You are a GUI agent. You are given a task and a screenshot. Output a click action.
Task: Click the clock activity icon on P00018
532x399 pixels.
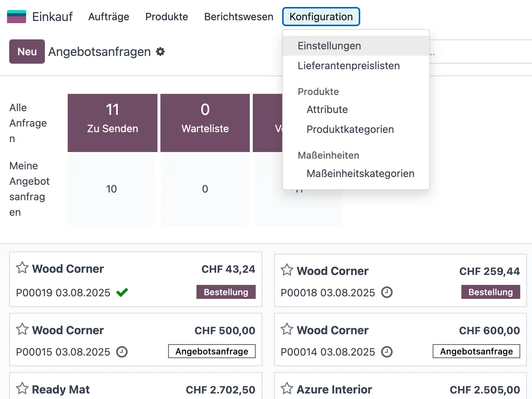[x=387, y=293]
